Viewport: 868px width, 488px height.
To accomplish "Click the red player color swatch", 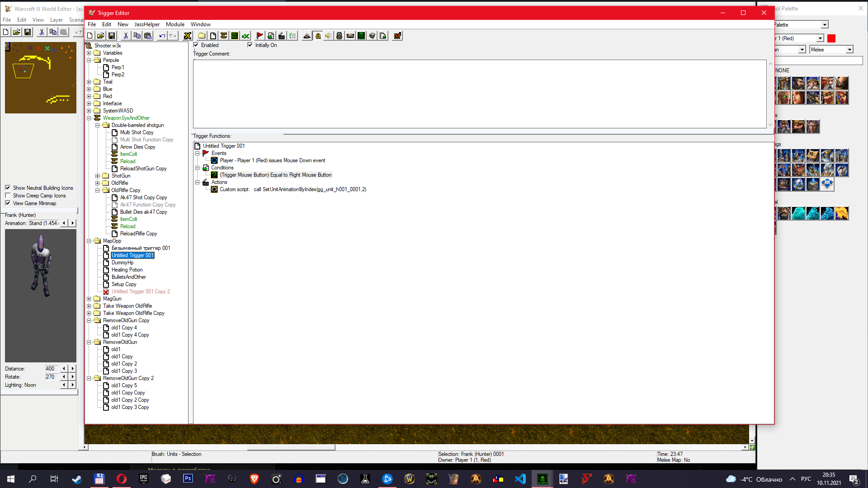I will pos(831,38).
